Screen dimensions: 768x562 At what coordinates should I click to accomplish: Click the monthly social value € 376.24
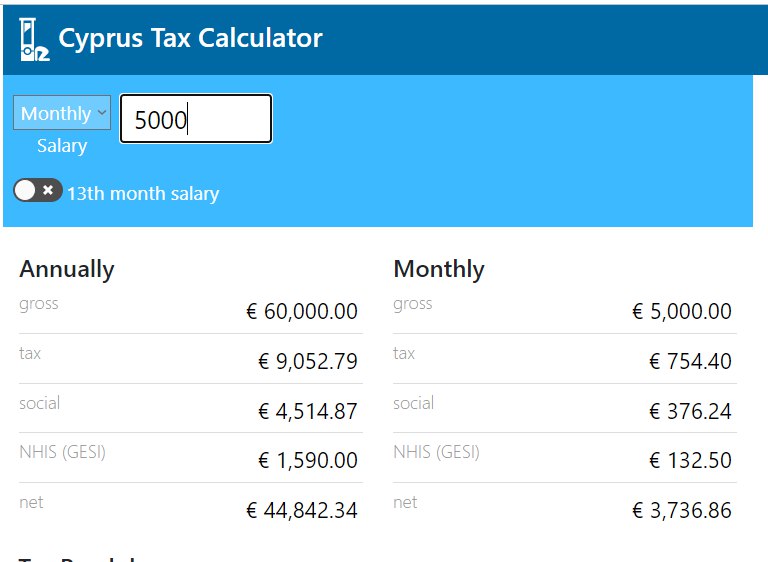[690, 411]
